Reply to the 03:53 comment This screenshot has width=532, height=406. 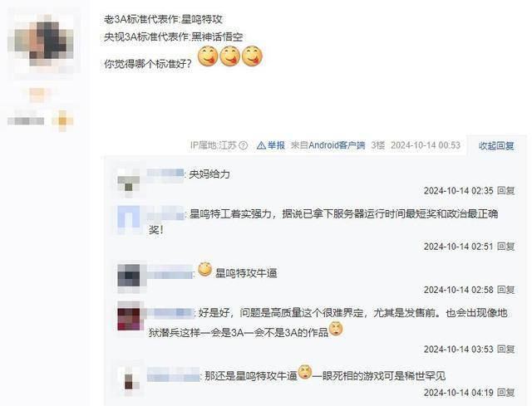[x=506, y=349]
